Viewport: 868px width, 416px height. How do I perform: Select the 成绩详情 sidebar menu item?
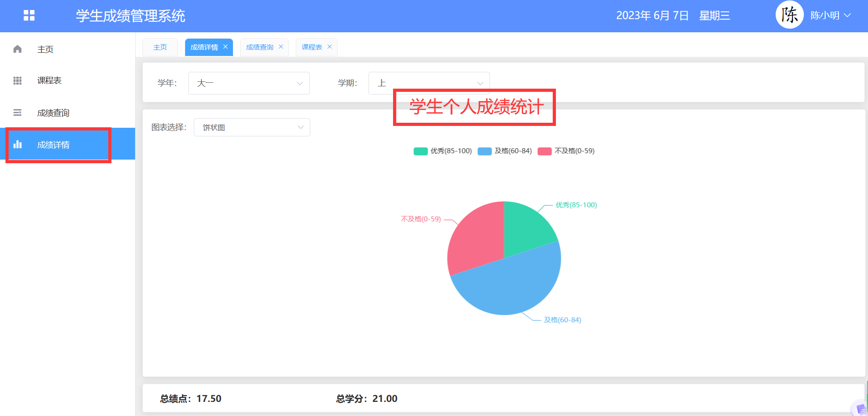coord(67,145)
